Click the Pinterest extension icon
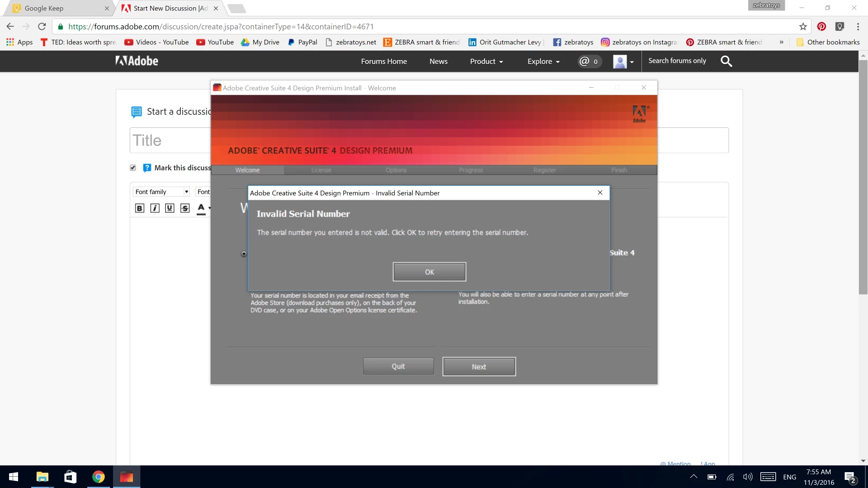This screenshot has height=488, width=868. 821,27
